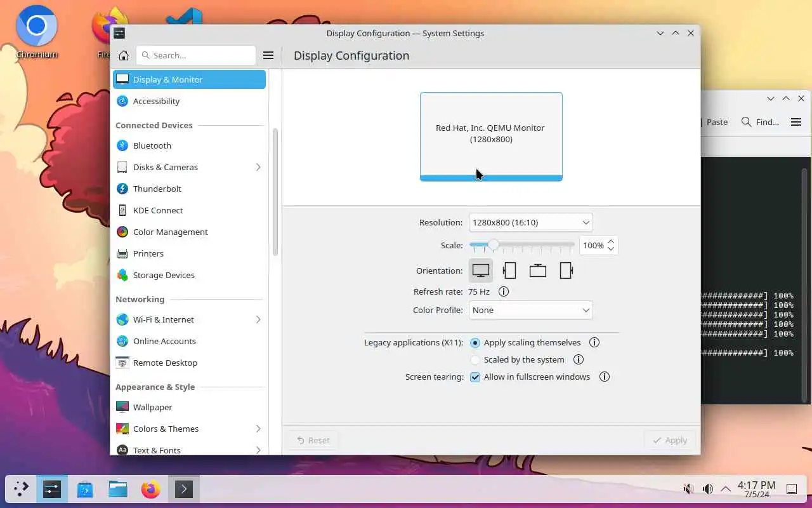Click info icon next to Apply scaling themselves

(594, 342)
